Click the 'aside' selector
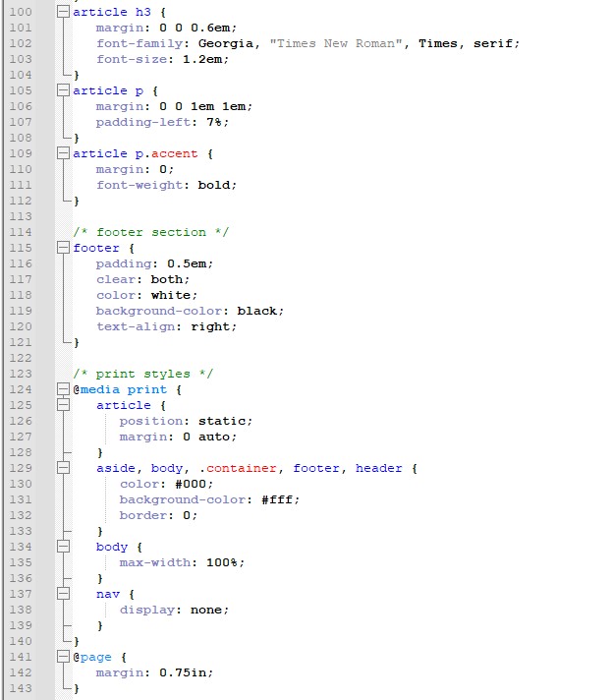 pos(116,468)
